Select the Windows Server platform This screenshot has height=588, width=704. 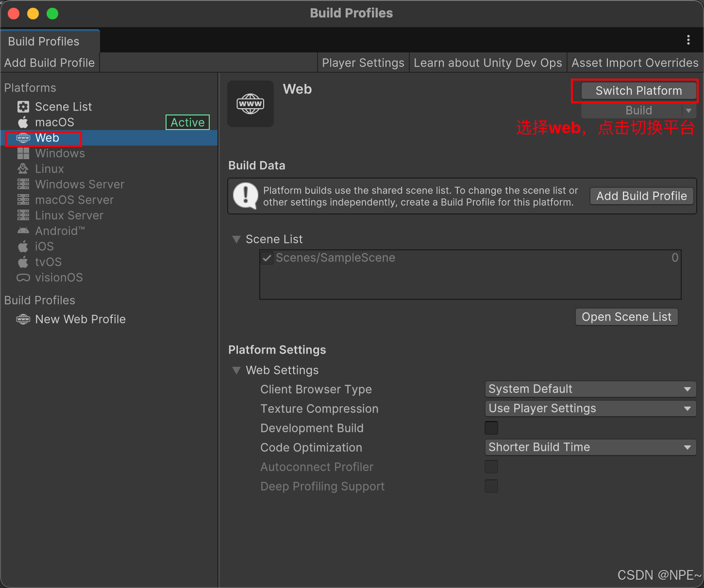click(x=109, y=184)
